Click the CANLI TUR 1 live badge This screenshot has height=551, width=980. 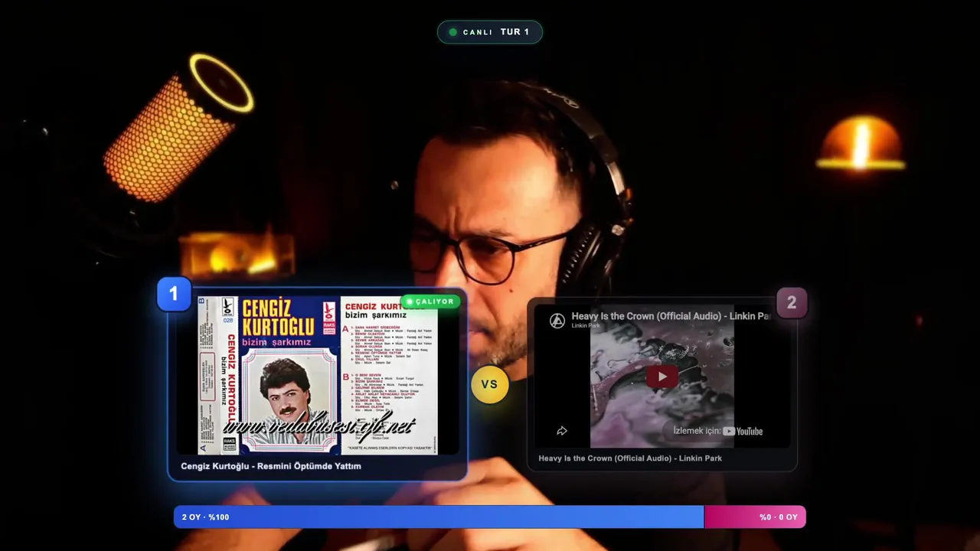click(x=490, y=32)
